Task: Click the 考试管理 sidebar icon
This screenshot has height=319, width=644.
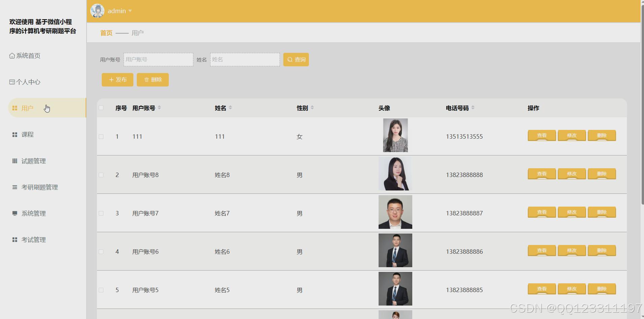Action: [14, 240]
